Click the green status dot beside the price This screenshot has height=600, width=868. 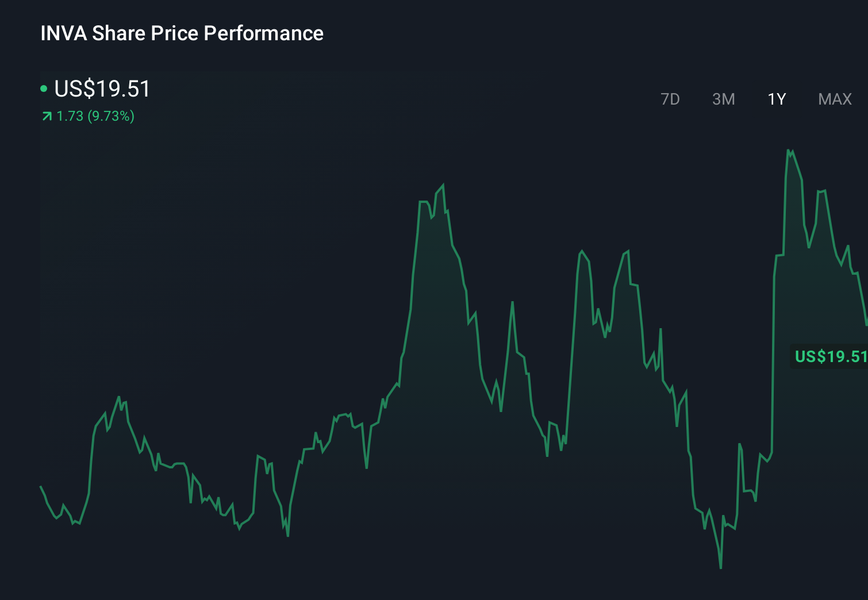pyautogui.click(x=44, y=88)
